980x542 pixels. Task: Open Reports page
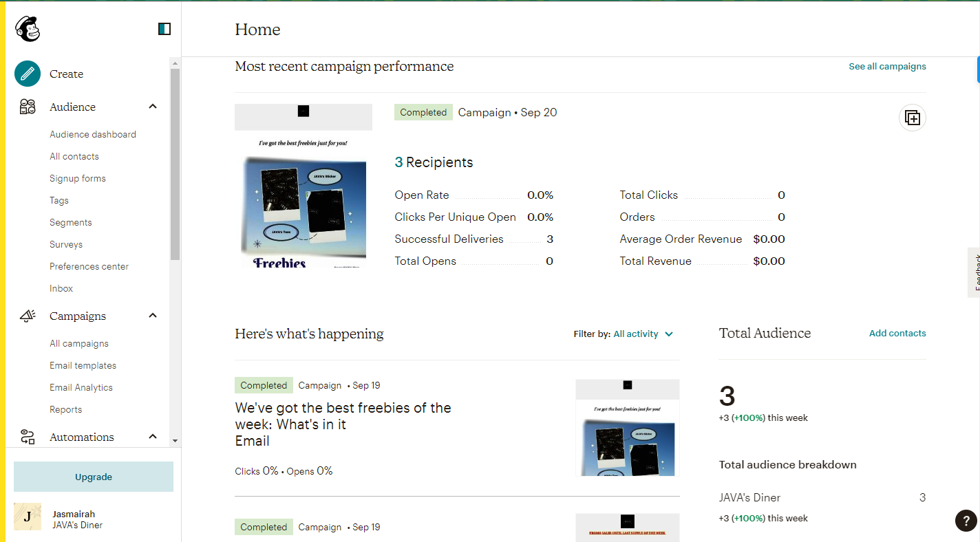[66, 409]
